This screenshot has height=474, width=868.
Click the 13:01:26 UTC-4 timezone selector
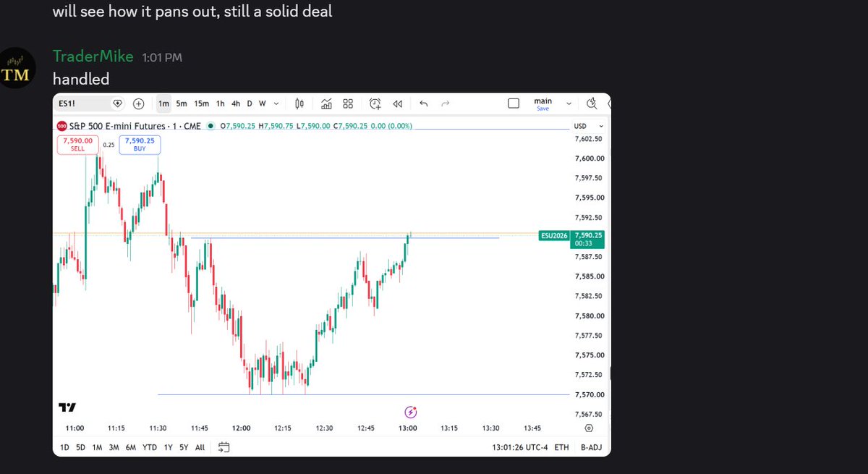519,447
